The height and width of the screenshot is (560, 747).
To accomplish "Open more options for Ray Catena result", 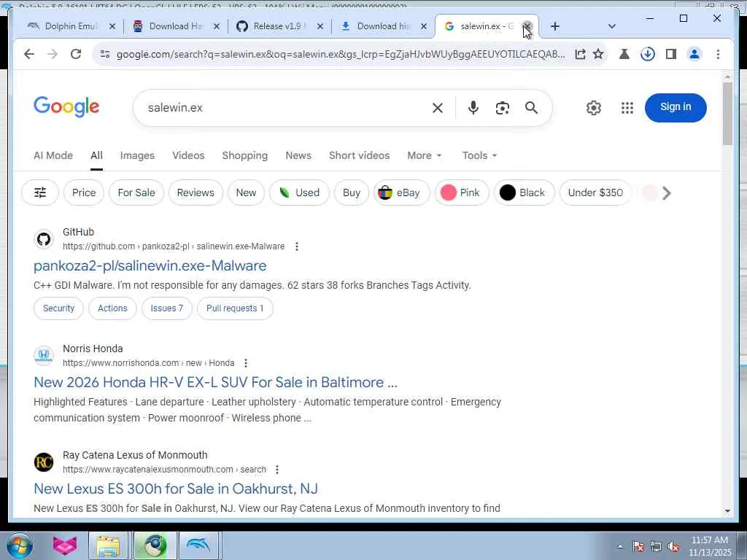I will [277, 470].
